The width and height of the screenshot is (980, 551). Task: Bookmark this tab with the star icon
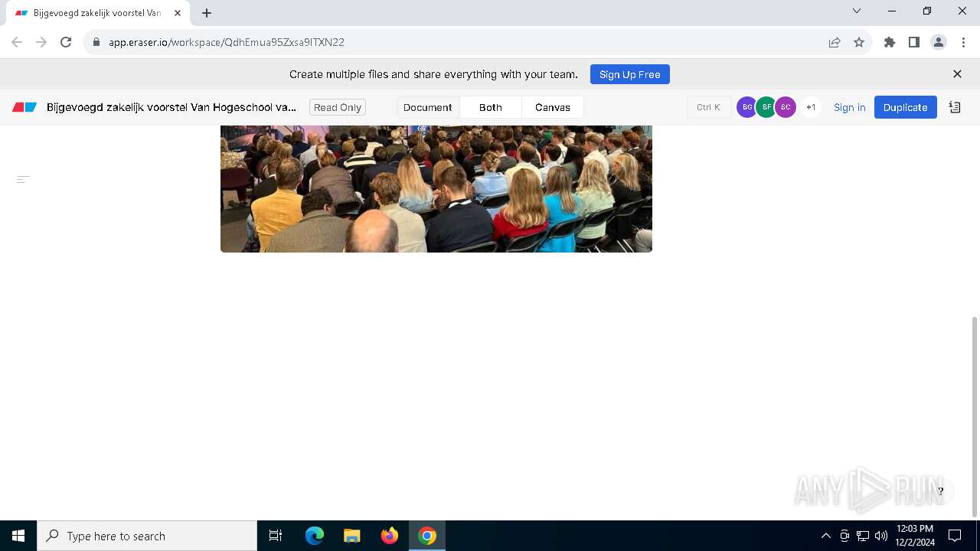(x=859, y=42)
